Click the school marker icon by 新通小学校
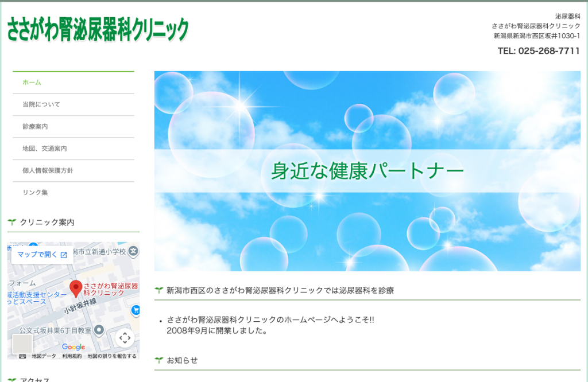This screenshot has width=588, height=382. click(x=133, y=251)
